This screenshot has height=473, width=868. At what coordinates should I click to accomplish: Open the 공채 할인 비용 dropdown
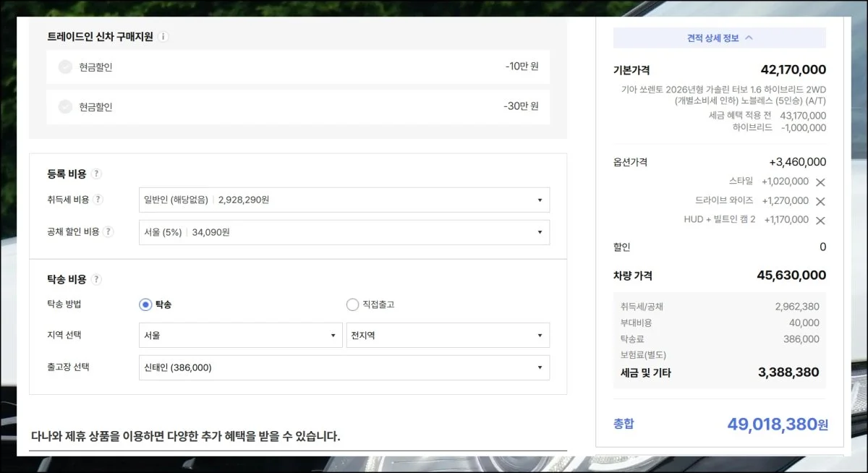(x=344, y=232)
